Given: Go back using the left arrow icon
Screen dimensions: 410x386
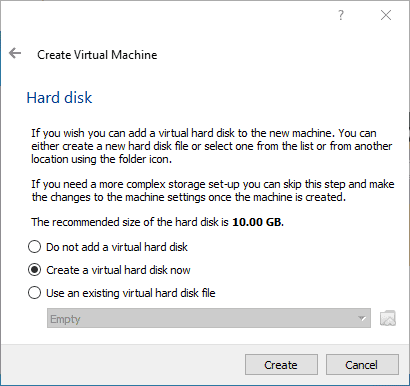Looking at the screenshot, I should [15, 53].
